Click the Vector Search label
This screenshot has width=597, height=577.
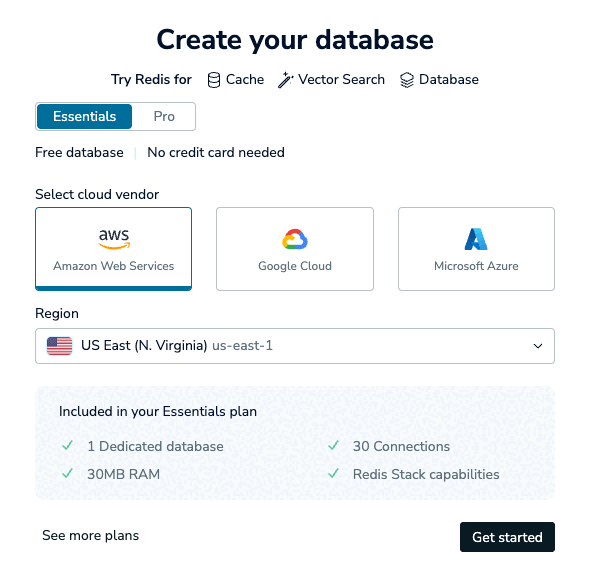tap(341, 80)
